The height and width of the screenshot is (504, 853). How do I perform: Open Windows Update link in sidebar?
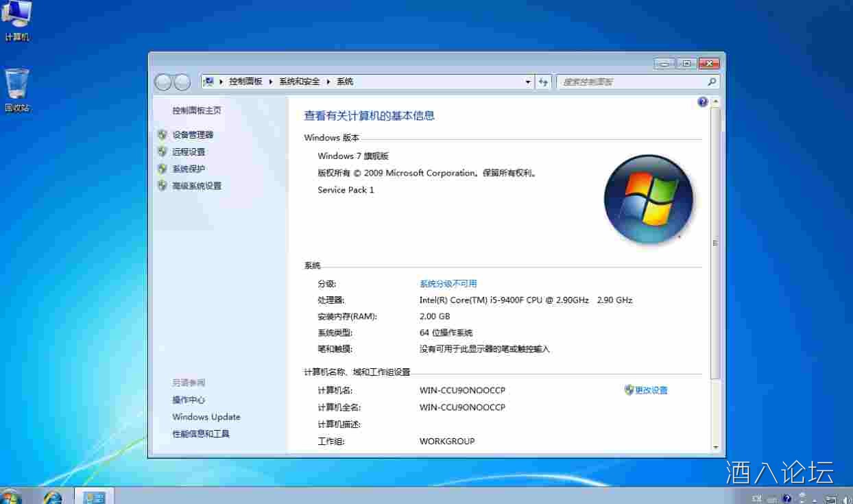click(x=206, y=417)
